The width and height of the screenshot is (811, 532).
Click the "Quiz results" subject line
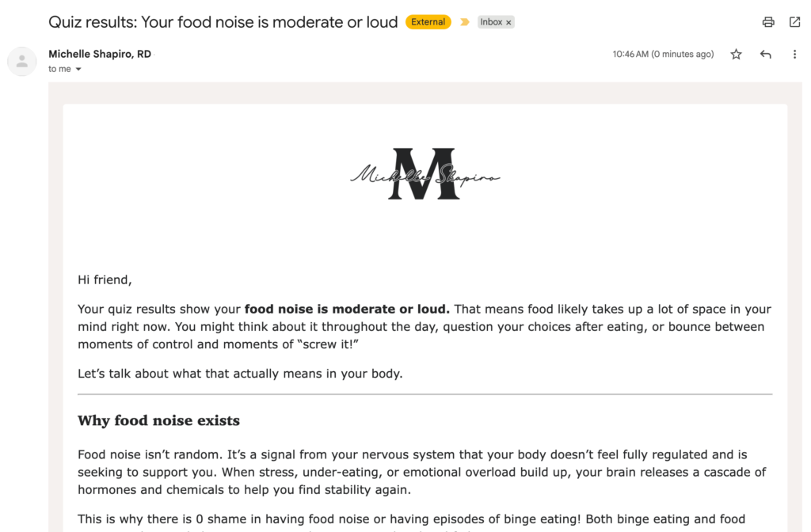point(223,22)
